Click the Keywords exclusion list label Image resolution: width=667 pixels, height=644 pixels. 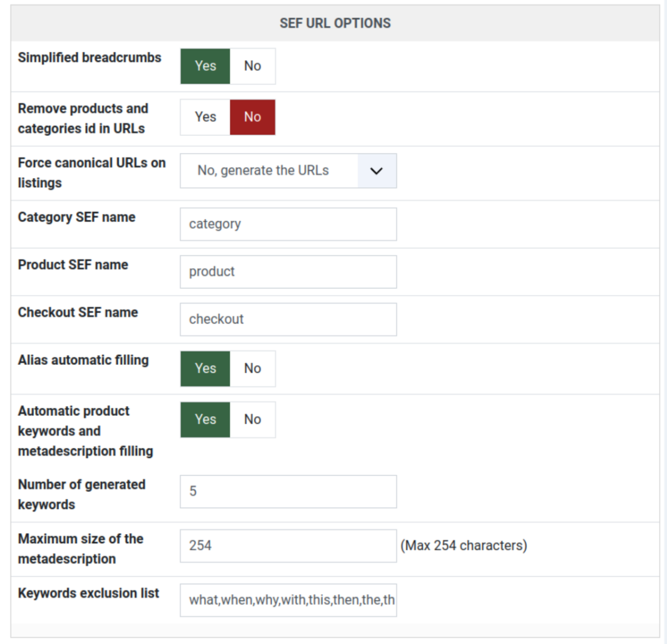[88, 593]
